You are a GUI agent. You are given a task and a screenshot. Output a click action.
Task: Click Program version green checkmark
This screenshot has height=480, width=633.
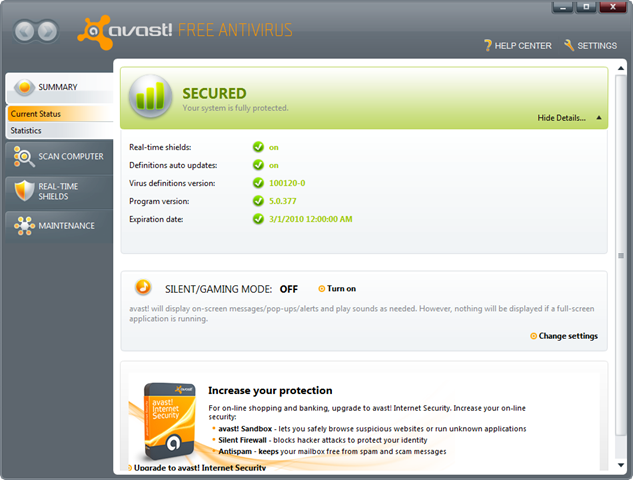click(x=258, y=201)
